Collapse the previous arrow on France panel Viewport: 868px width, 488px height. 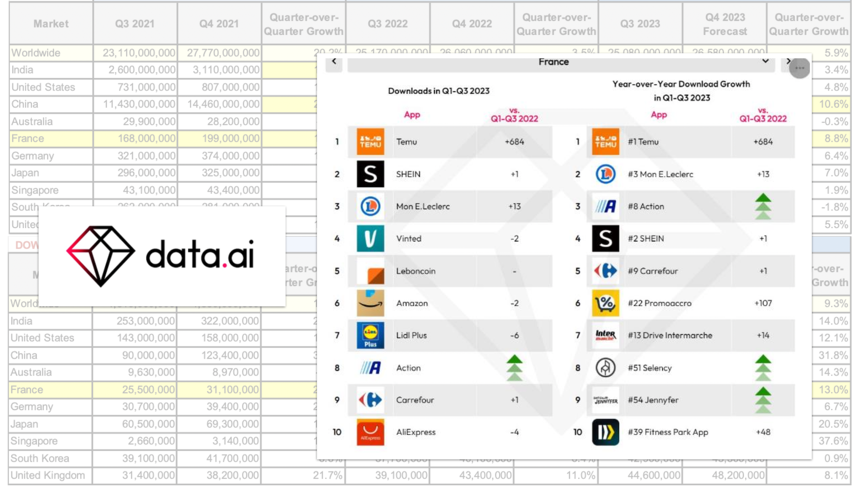pos(334,61)
